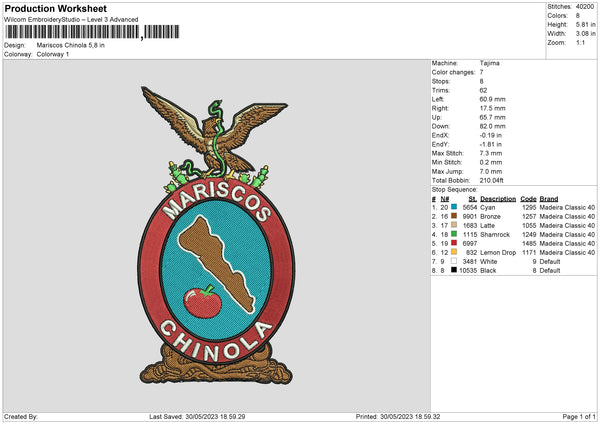This screenshot has height=424, width=600.
Task: Click the 'Bronze' description in row 2
Action: [x=490, y=216]
